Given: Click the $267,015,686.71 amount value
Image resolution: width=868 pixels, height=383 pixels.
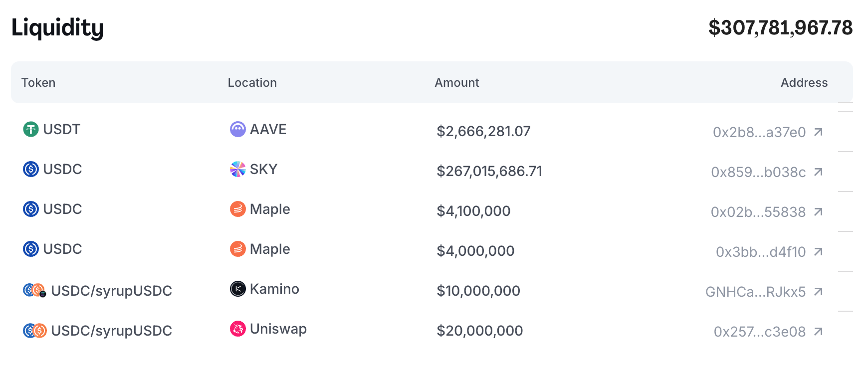Looking at the screenshot, I should 489,172.
